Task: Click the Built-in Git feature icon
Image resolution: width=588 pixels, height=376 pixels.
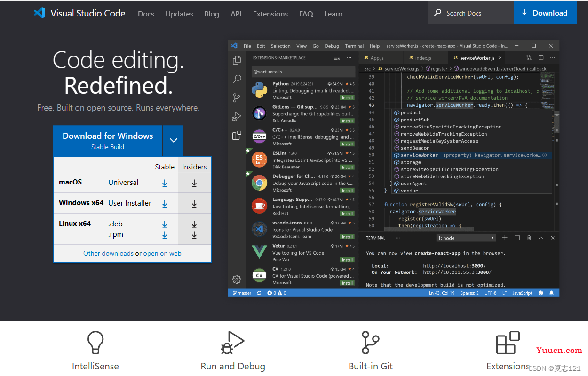Action: [371, 343]
